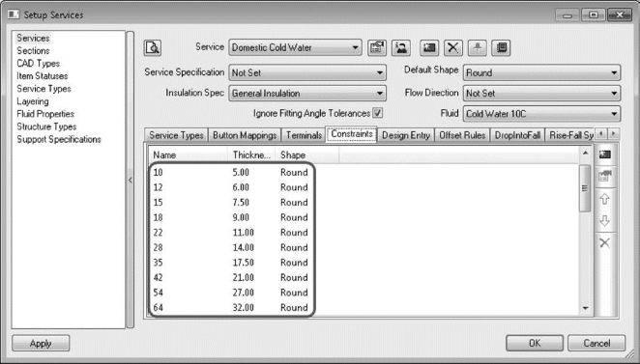
Task: Select CAD Types in the left list
Action: pyautogui.click(x=38, y=64)
